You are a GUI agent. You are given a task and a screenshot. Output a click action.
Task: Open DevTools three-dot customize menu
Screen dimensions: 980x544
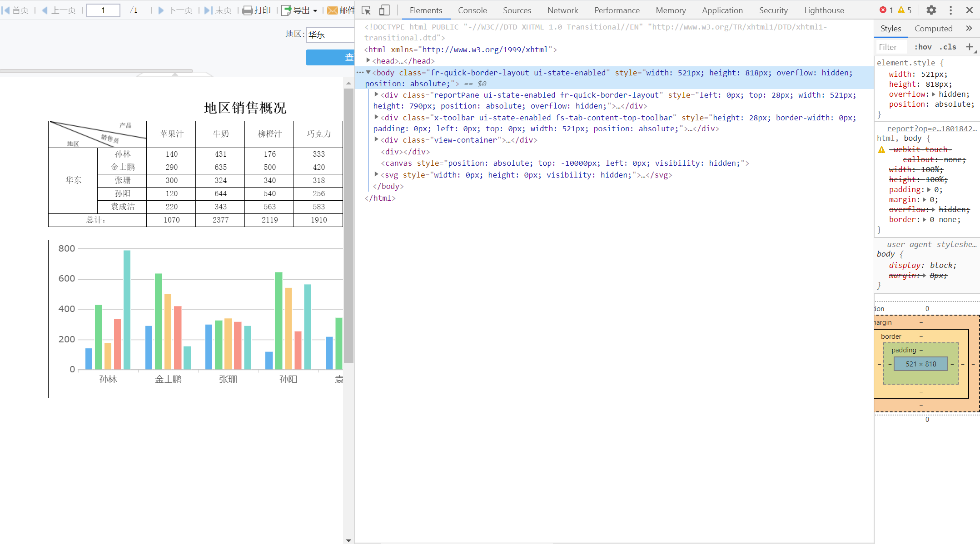(x=950, y=10)
